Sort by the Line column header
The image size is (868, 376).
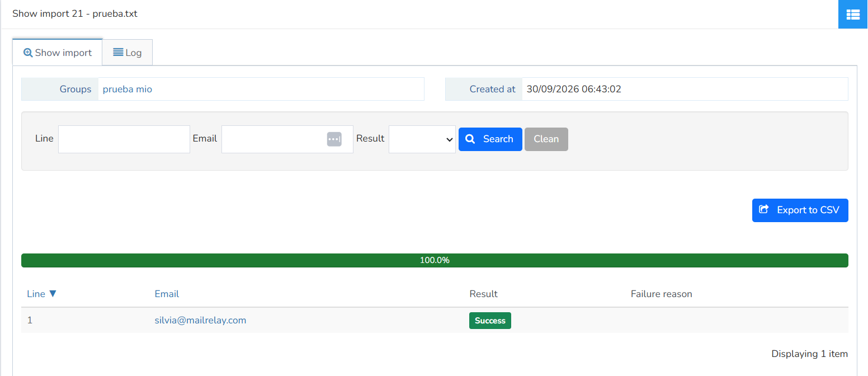point(42,294)
